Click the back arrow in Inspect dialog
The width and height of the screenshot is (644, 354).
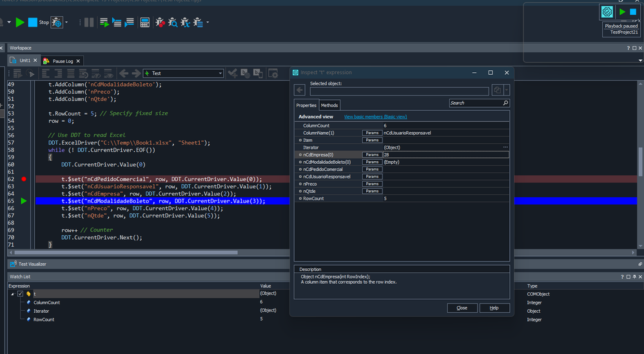pyautogui.click(x=300, y=91)
